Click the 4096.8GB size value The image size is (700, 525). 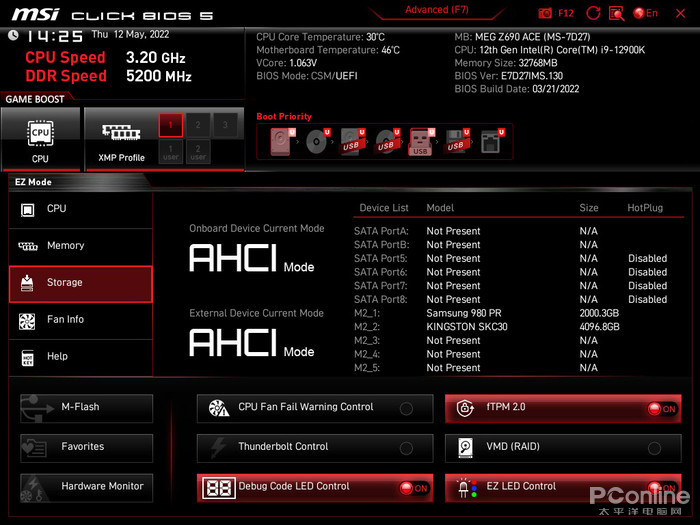pos(599,327)
